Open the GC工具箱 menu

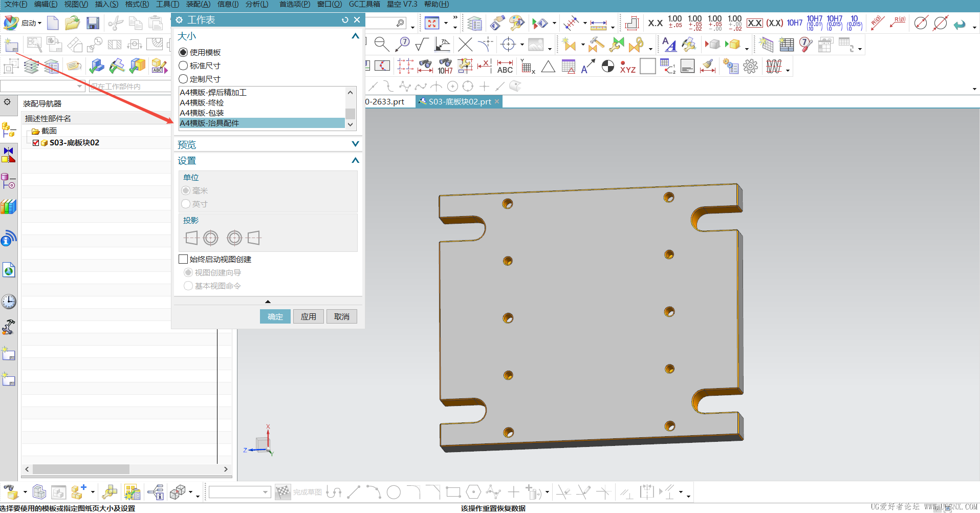click(364, 4)
